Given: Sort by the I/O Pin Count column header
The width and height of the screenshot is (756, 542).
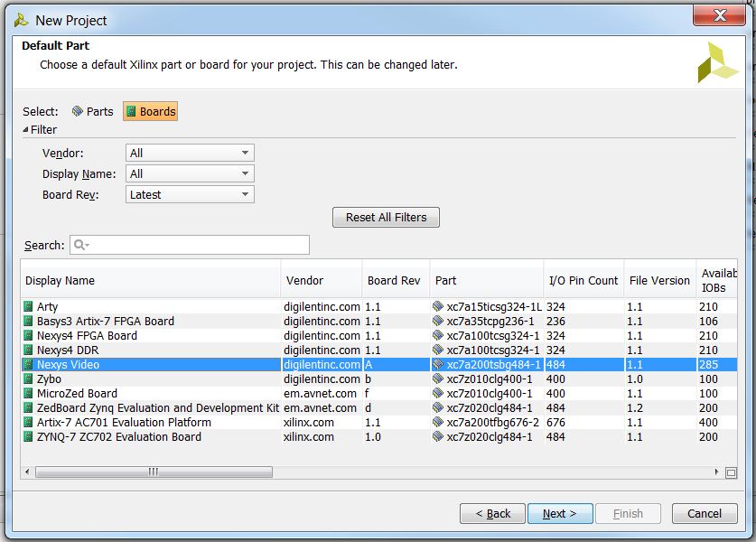Looking at the screenshot, I should 583,281.
